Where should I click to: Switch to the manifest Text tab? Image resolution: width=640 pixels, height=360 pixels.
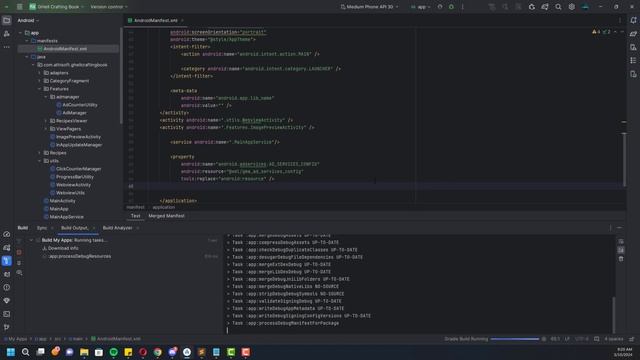136,216
